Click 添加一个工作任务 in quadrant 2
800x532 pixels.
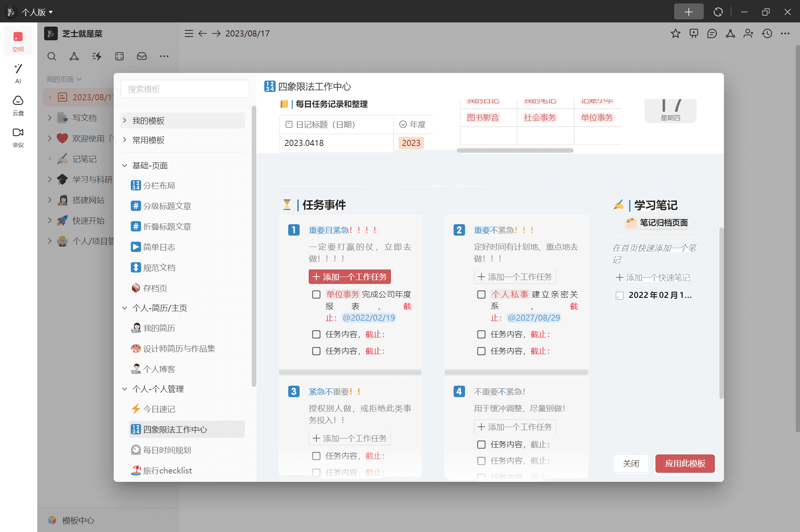[515, 277]
